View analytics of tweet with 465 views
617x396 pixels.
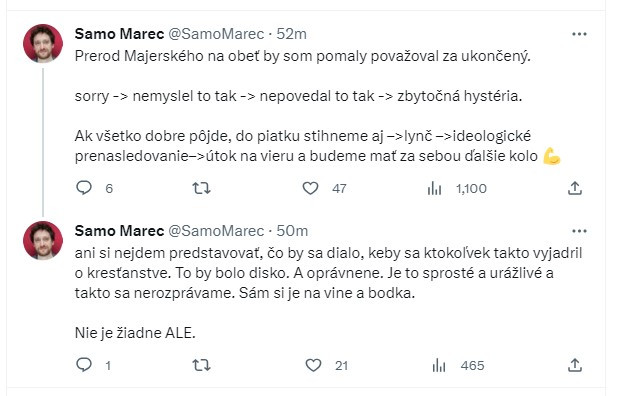point(438,366)
